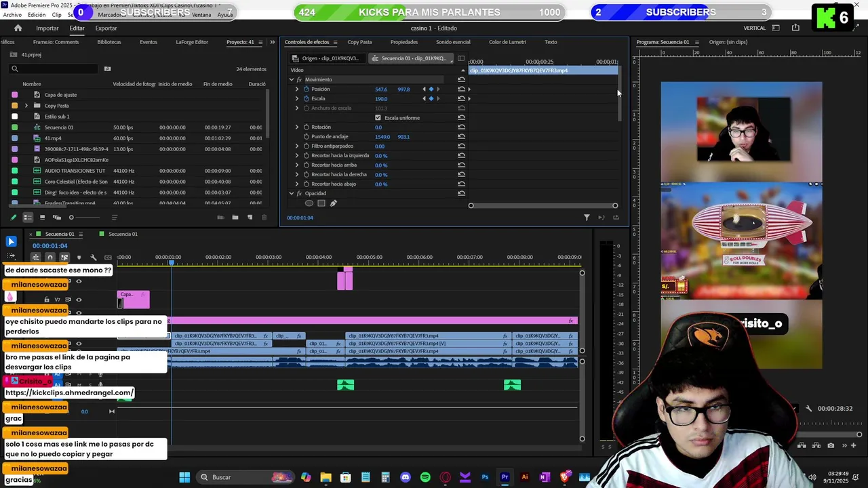Screen dimensions: 868x488
Task: Toggle Rotación animation stopwatch
Action: [307, 127]
